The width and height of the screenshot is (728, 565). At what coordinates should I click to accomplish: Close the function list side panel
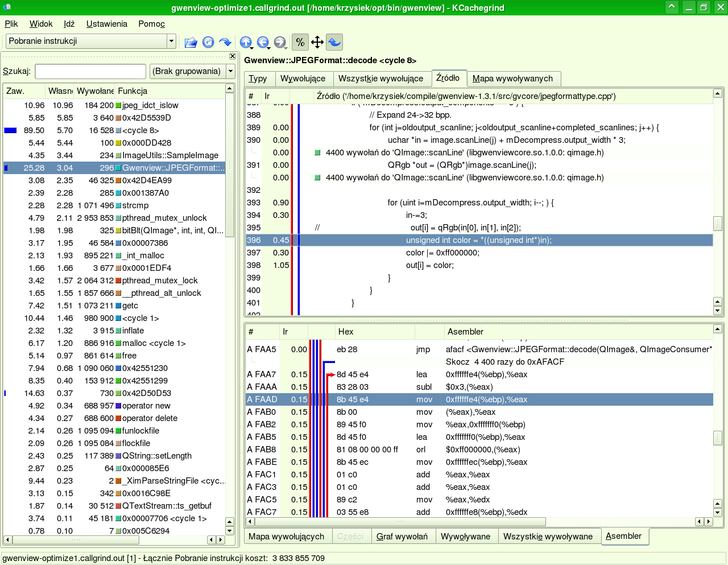(233, 56)
